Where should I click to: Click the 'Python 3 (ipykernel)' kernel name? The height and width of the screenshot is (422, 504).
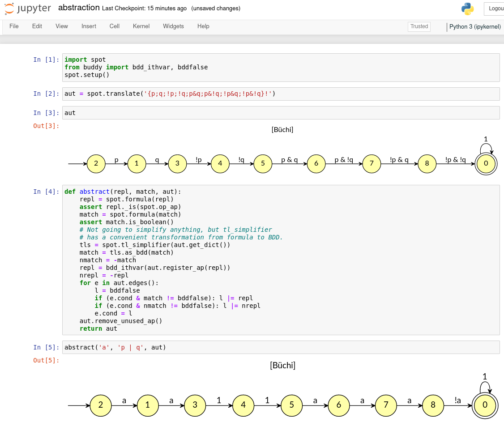[475, 27]
